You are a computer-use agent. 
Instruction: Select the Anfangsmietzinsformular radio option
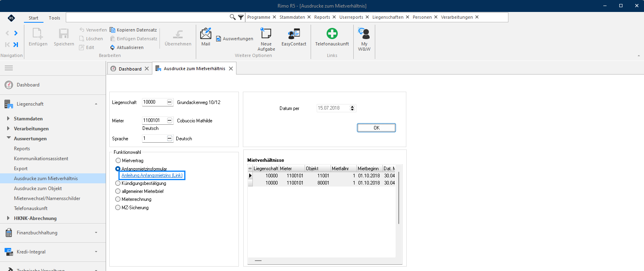coord(118,169)
